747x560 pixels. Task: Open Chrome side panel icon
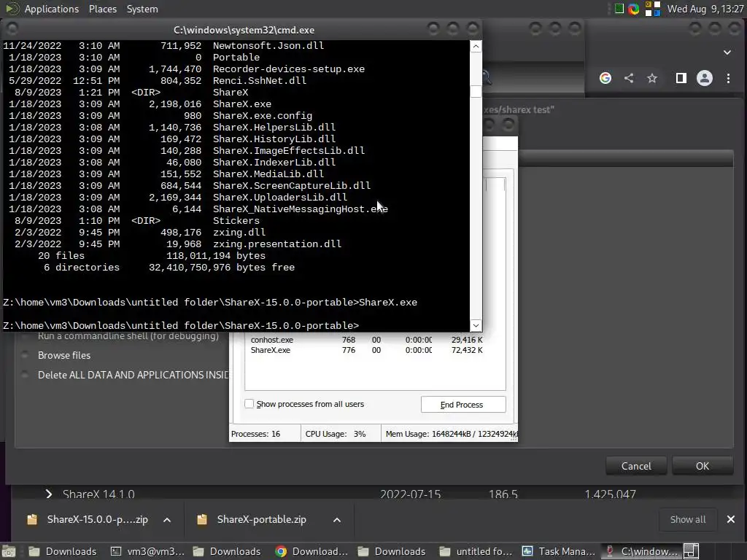[x=681, y=78]
